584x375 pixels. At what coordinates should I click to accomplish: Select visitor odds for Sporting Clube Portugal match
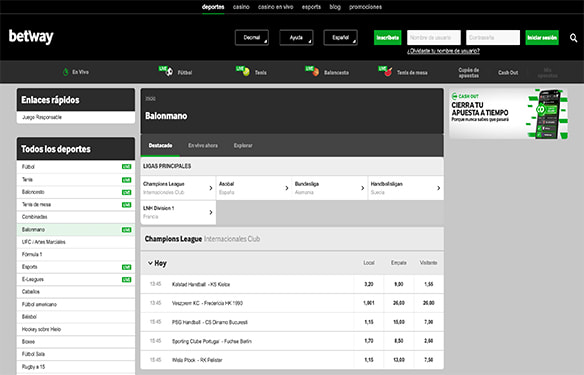tap(429, 341)
